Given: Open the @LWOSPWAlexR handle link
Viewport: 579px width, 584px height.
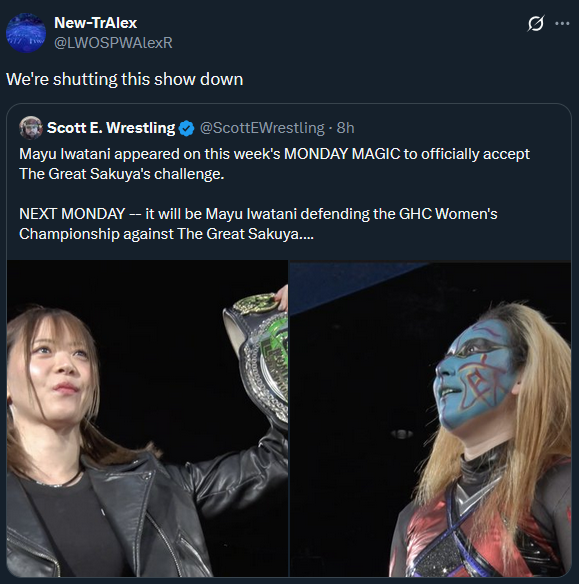Looking at the screenshot, I should click(x=113, y=43).
